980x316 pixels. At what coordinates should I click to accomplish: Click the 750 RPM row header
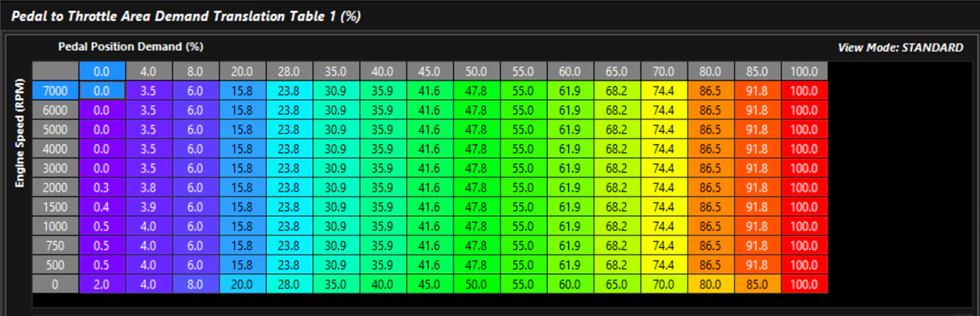click(56, 245)
